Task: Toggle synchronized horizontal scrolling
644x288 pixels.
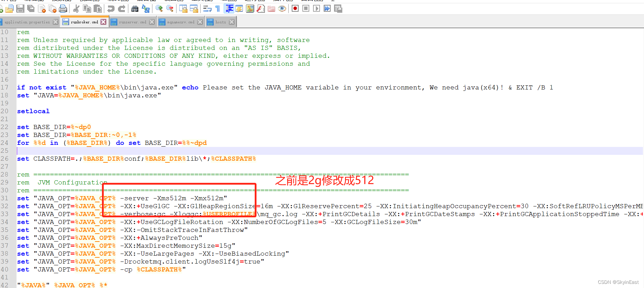Action: coord(194,9)
